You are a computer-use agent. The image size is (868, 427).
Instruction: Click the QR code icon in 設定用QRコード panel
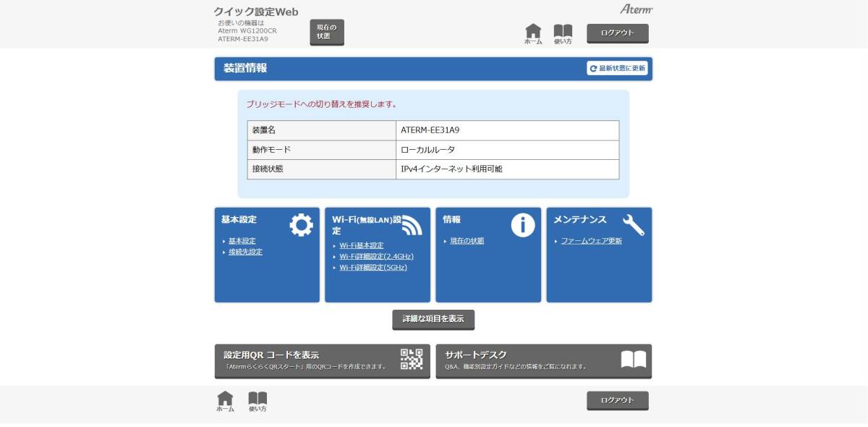coord(409,360)
